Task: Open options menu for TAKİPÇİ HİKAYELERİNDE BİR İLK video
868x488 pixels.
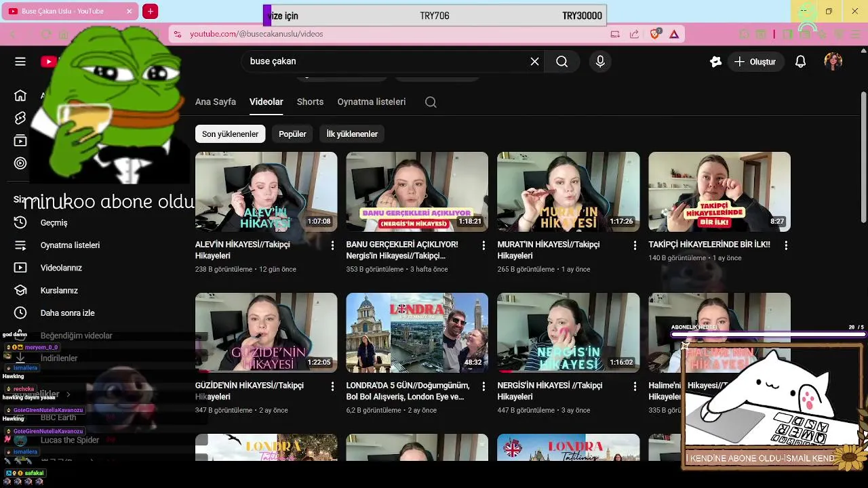Action: point(786,245)
